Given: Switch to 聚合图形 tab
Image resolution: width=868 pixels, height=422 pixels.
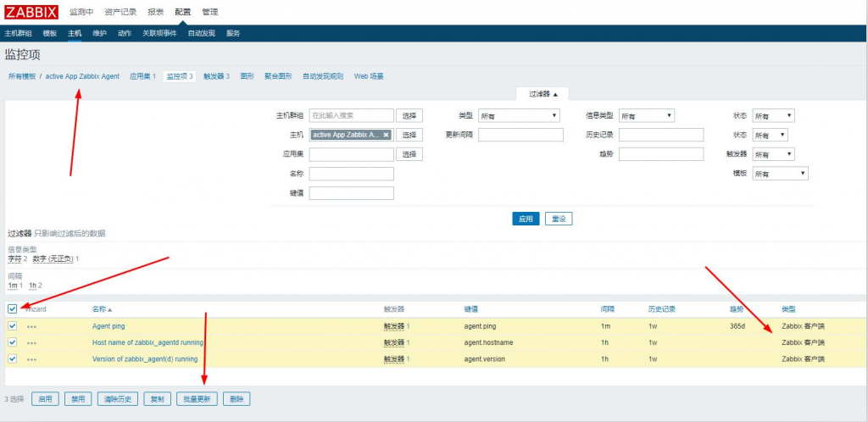Looking at the screenshot, I should pyautogui.click(x=278, y=76).
